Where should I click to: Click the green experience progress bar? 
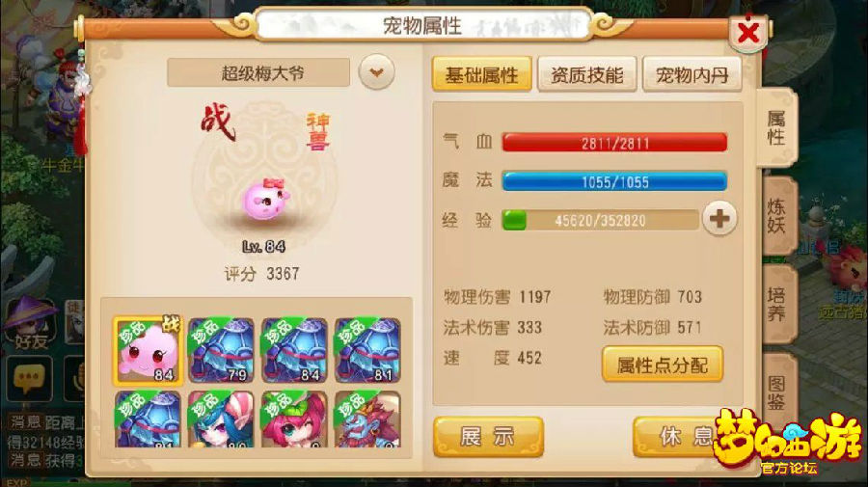600,220
